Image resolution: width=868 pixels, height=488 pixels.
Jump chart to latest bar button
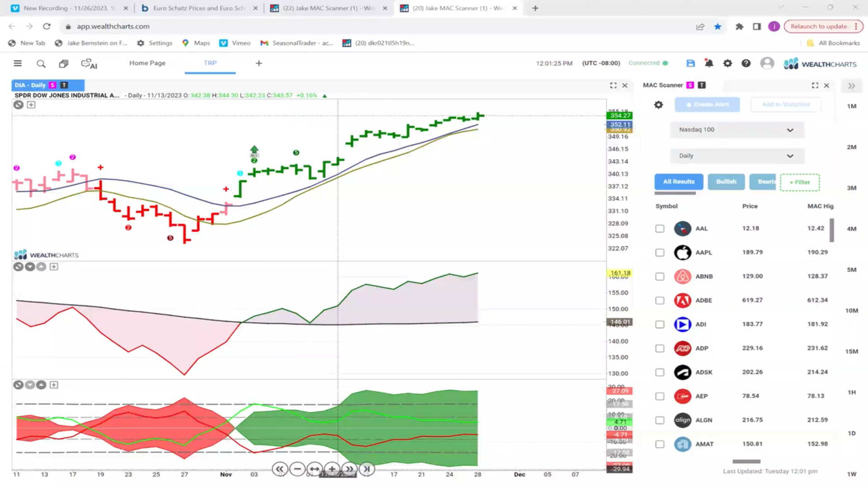[x=367, y=469]
